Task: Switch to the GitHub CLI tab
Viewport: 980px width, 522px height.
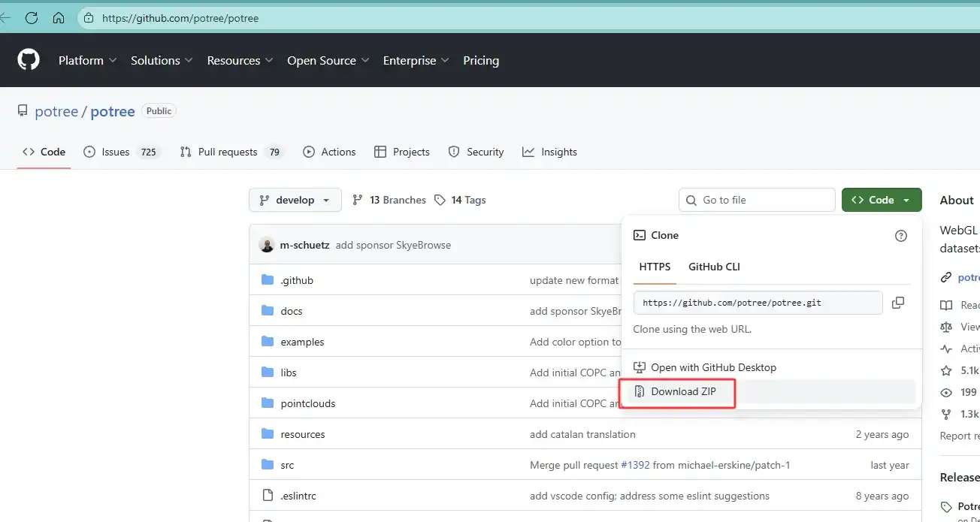Action: 714,267
